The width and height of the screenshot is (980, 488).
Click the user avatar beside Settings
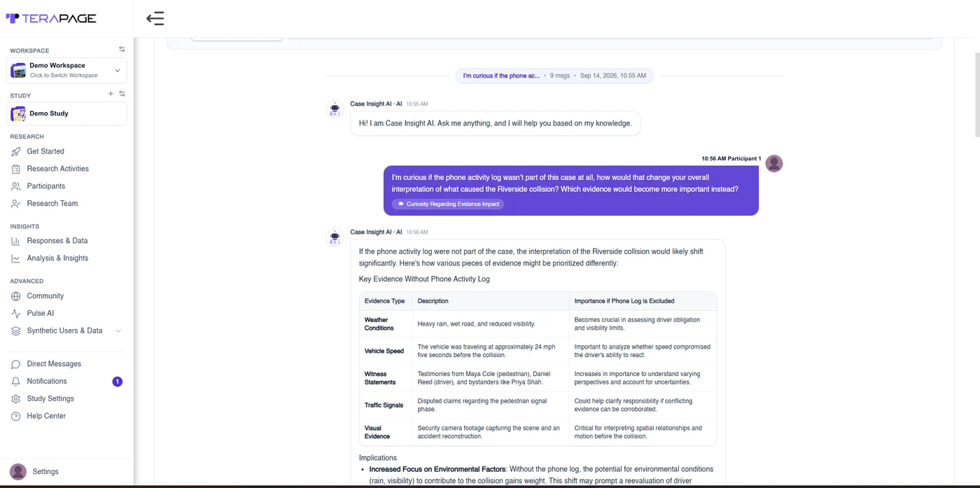(18, 472)
